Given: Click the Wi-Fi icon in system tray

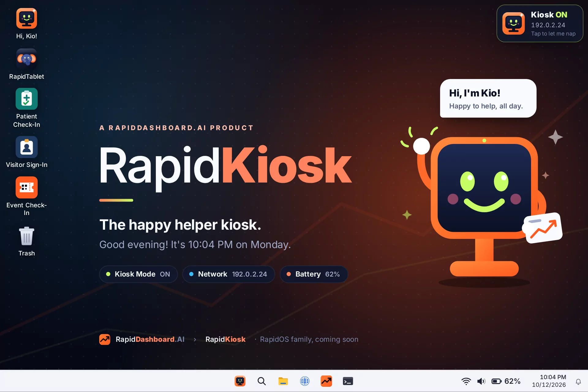Looking at the screenshot, I should click(x=466, y=381).
